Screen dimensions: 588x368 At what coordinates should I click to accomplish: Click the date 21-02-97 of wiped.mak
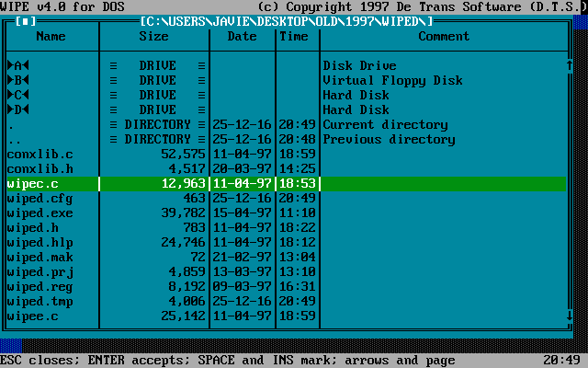coord(243,257)
